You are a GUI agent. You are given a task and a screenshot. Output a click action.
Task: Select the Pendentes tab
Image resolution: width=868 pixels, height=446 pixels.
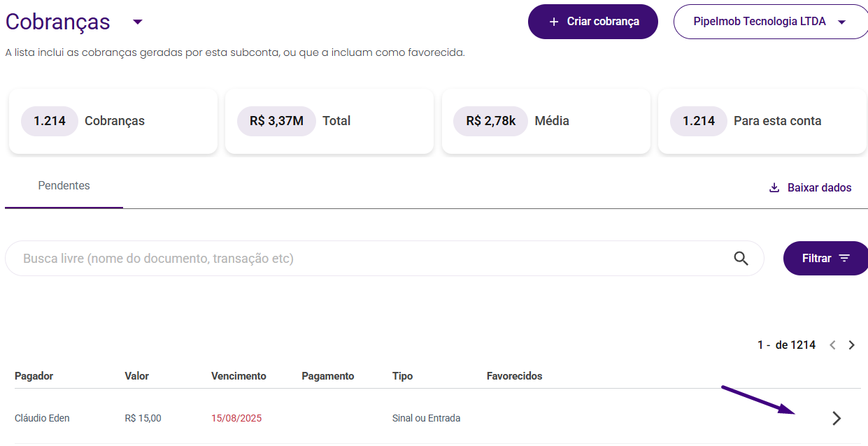[64, 186]
